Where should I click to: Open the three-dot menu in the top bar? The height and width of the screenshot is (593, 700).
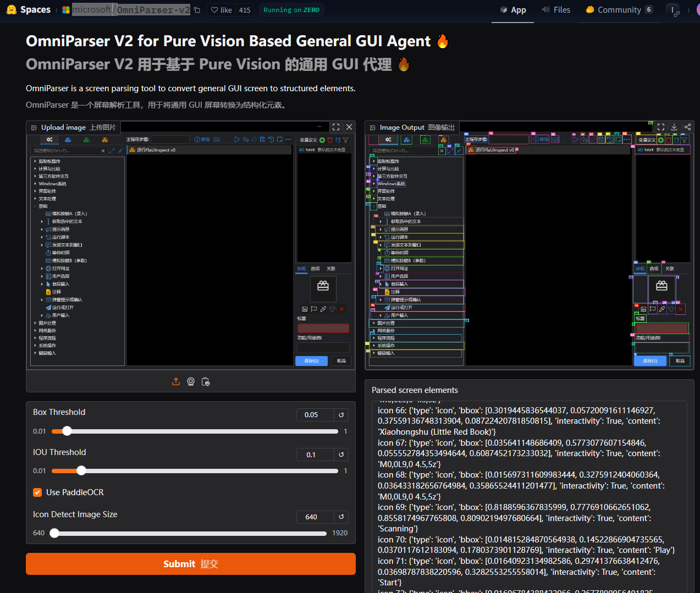point(672,10)
